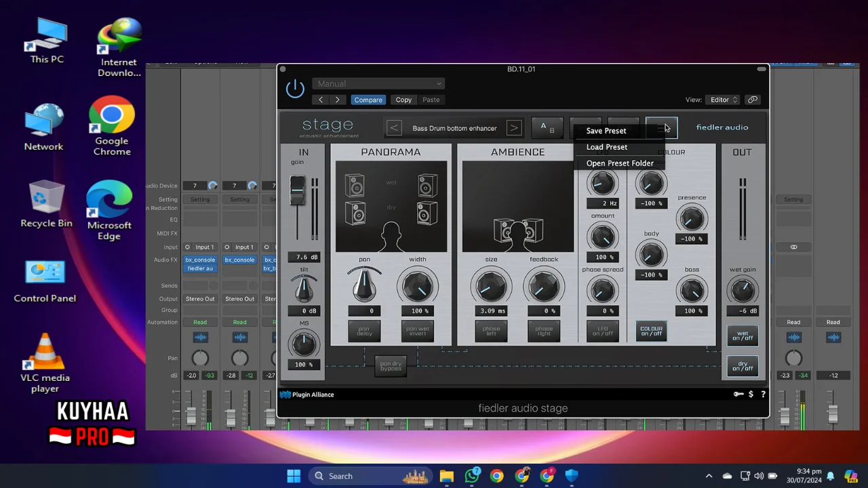Click the bass knob in Colour
The height and width of the screenshot is (488, 868).
pos(692,291)
